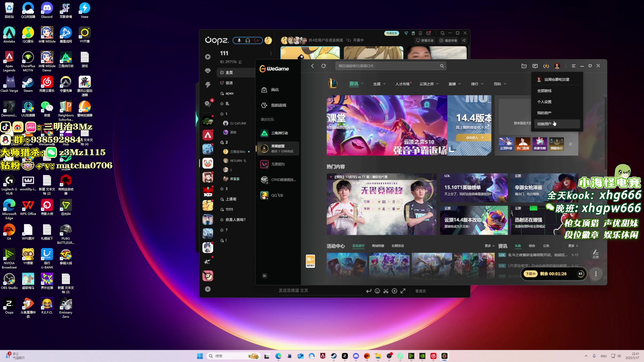Copy Oopz server ID 297176

[x=240, y=62]
